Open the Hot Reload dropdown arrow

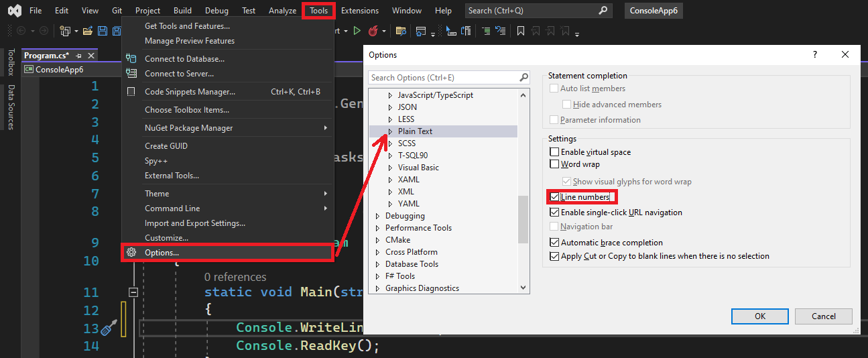coord(384,31)
